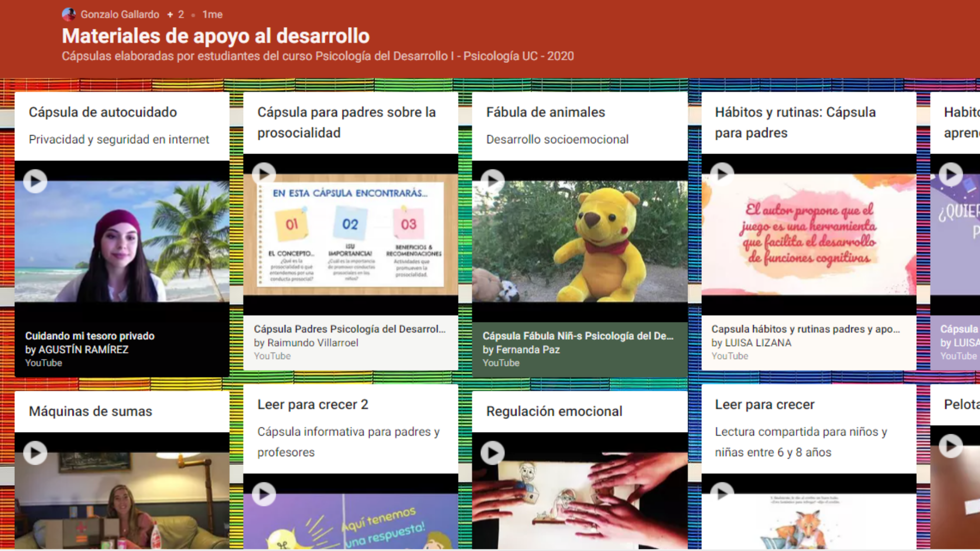Play the Cápsula Padres prosocialidad video

tap(264, 174)
